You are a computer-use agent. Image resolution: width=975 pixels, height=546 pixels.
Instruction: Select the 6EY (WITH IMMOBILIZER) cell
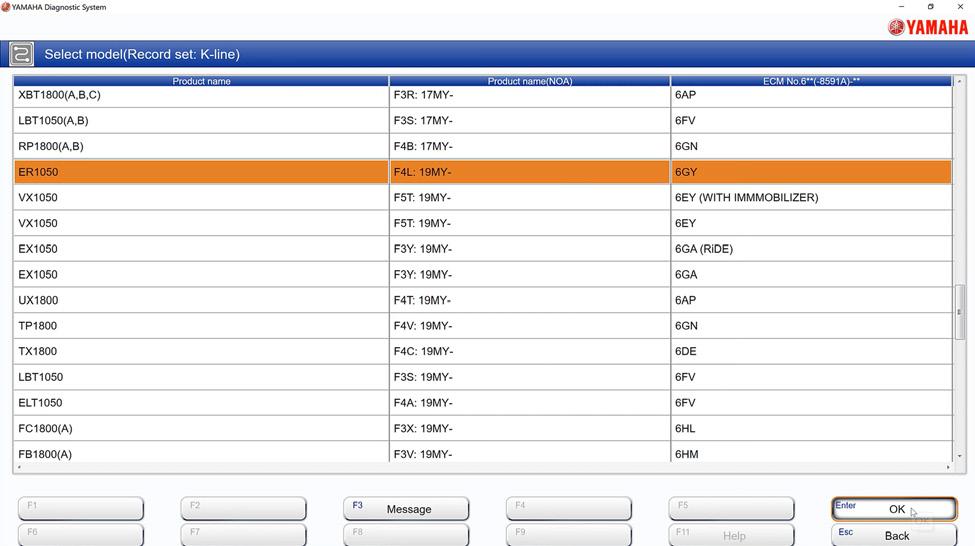(811, 198)
